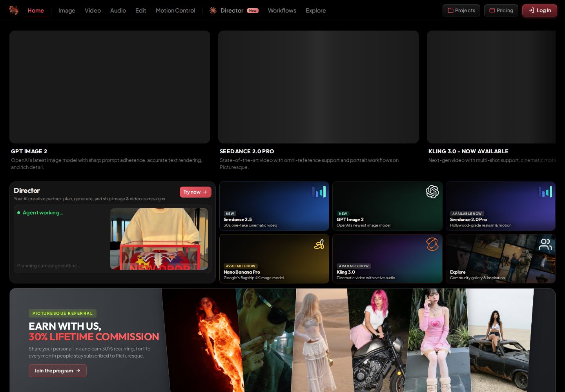Open the Explore community gallery card

(501, 259)
